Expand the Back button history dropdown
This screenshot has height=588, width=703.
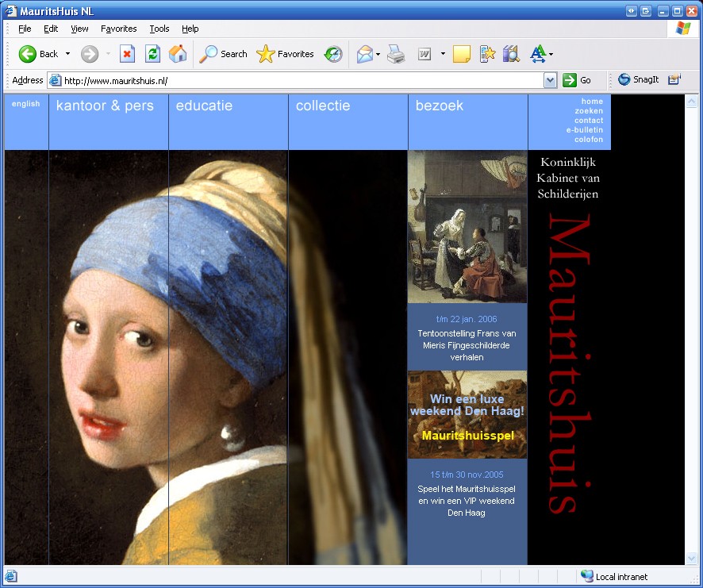tap(67, 54)
